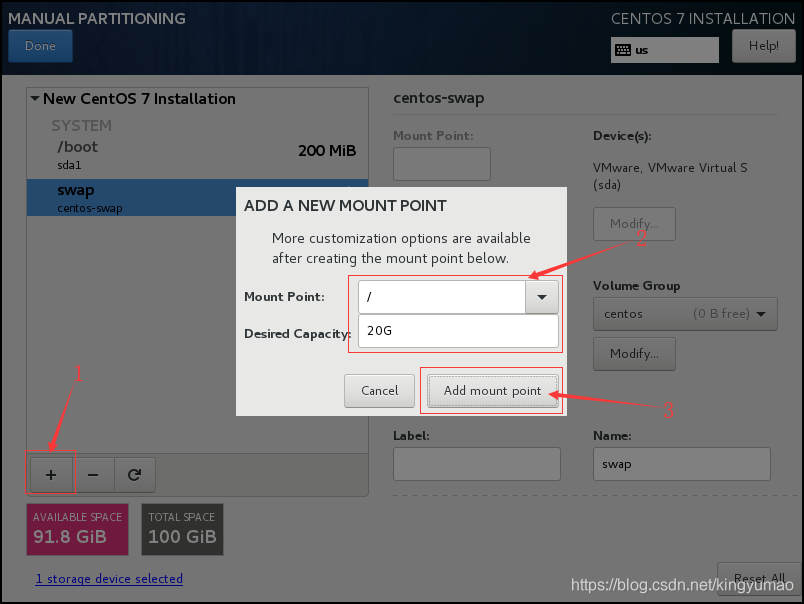Click the SYSTEM group heading
The height and width of the screenshot is (604, 804).
(x=82, y=125)
